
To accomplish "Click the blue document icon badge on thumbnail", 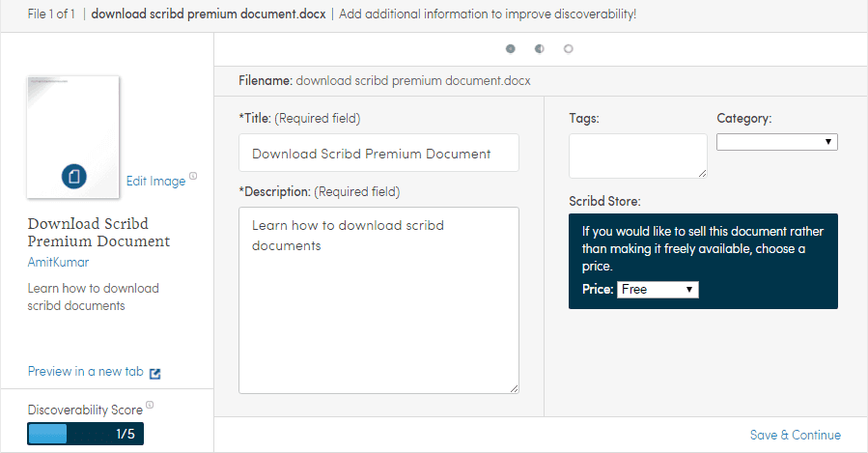I will [74, 176].
